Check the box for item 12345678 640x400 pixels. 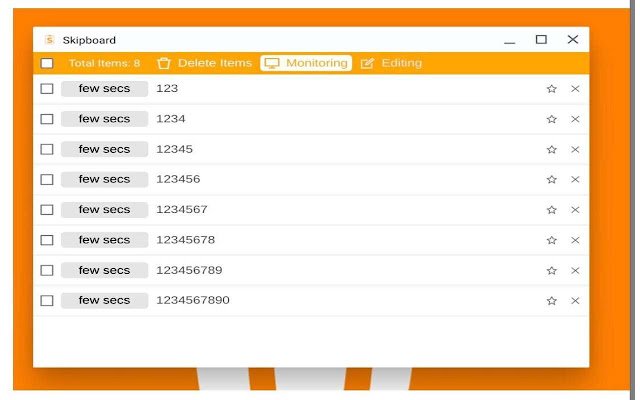tap(47, 240)
